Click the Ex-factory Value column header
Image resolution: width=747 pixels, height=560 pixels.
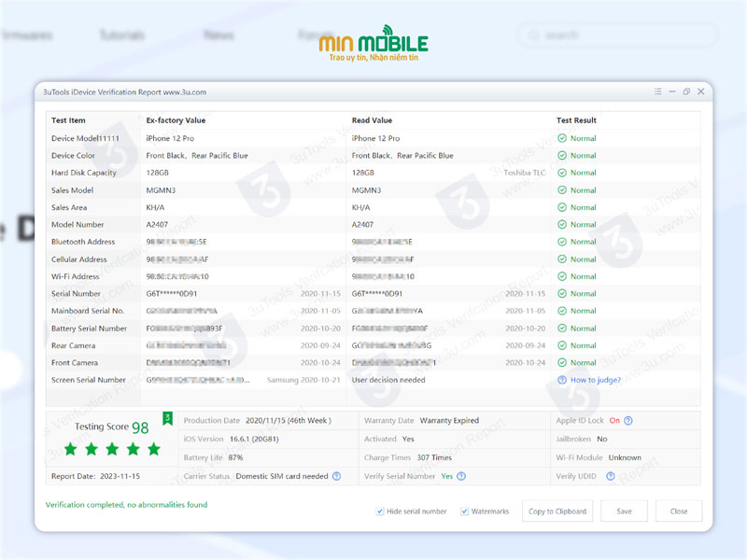tap(176, 120)
